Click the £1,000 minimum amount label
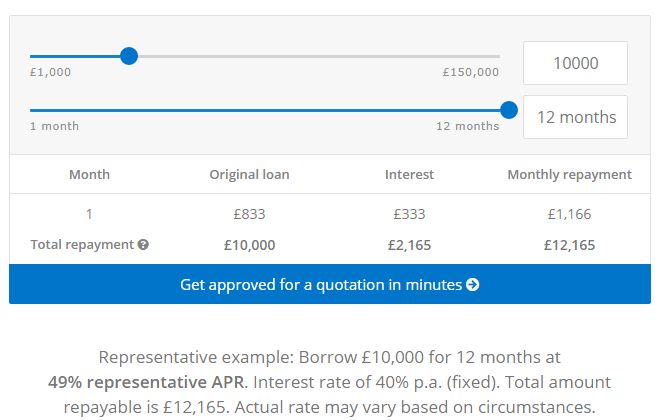 coord(50,72)
